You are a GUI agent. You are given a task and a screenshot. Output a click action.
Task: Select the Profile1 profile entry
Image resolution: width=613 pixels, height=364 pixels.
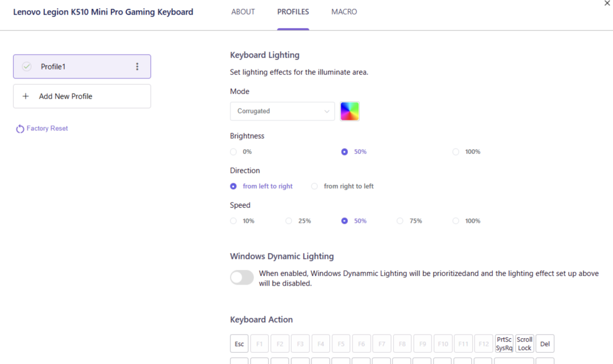pos(82,66)
